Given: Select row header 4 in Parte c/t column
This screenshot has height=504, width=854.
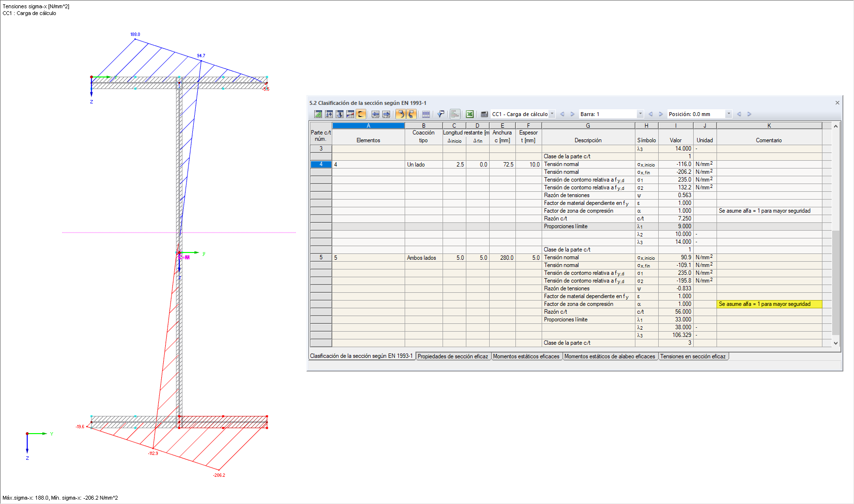Looking at the screenshot, I should pyautogui.click(x=321, y=164).
